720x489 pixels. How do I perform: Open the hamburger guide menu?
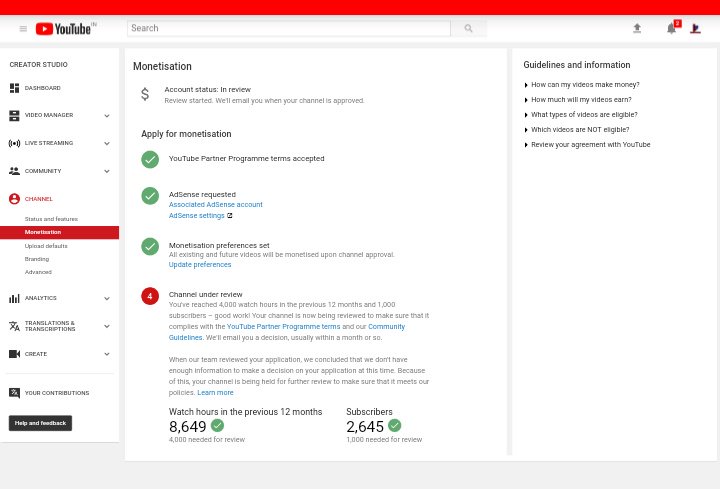pyautogui.click(x=23, y=29)
